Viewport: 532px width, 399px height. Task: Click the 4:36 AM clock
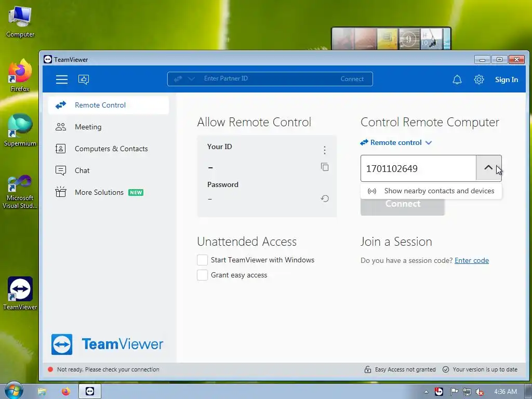coord(505,392)
